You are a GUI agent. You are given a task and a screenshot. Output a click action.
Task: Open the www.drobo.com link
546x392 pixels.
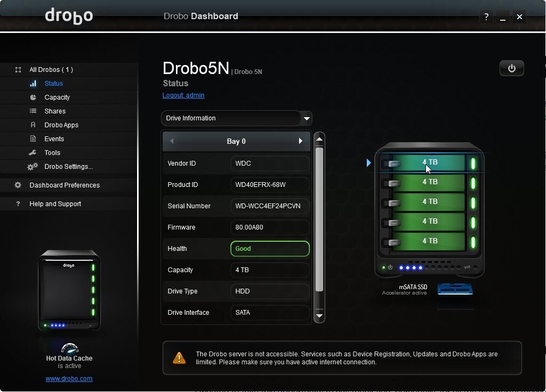[69, 379]
